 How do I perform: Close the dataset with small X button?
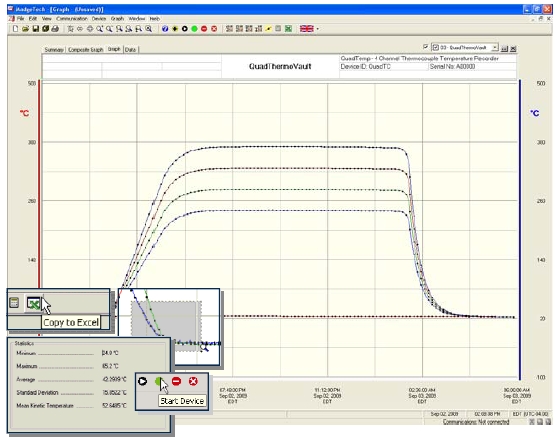coord(513,49)
